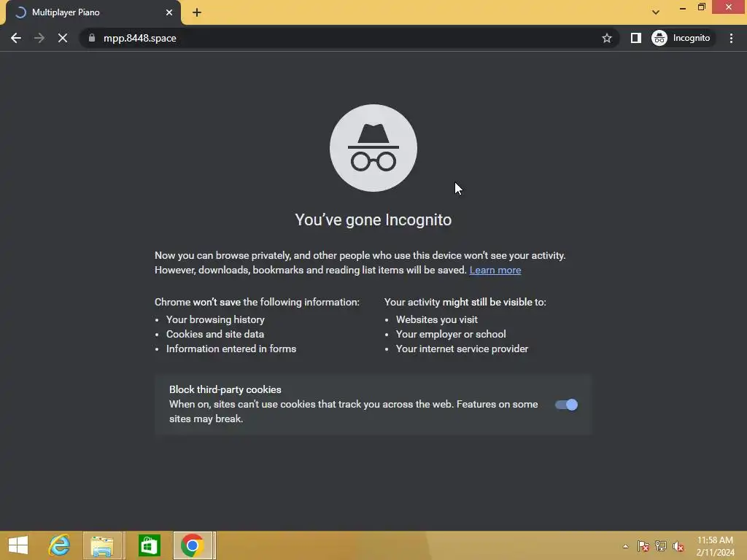Restore down the Chrome window
This screenshot has height=560, width=747.
coord(701,7)
